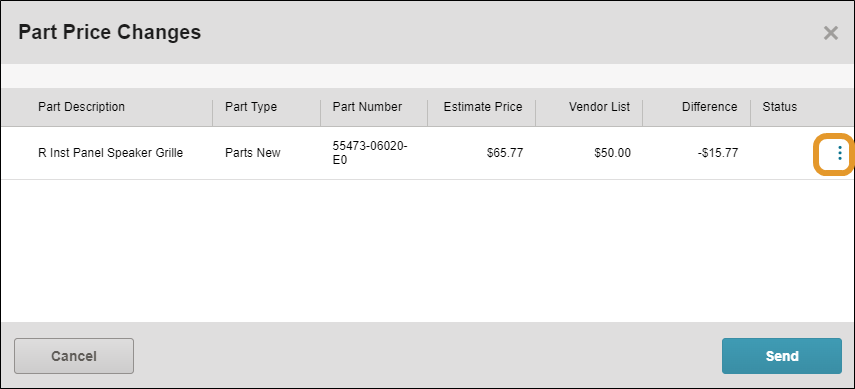Click part number 55473-06020-E0
This screenshot has width=855, height=389.
pyautogui.click(x=370, y=153)
